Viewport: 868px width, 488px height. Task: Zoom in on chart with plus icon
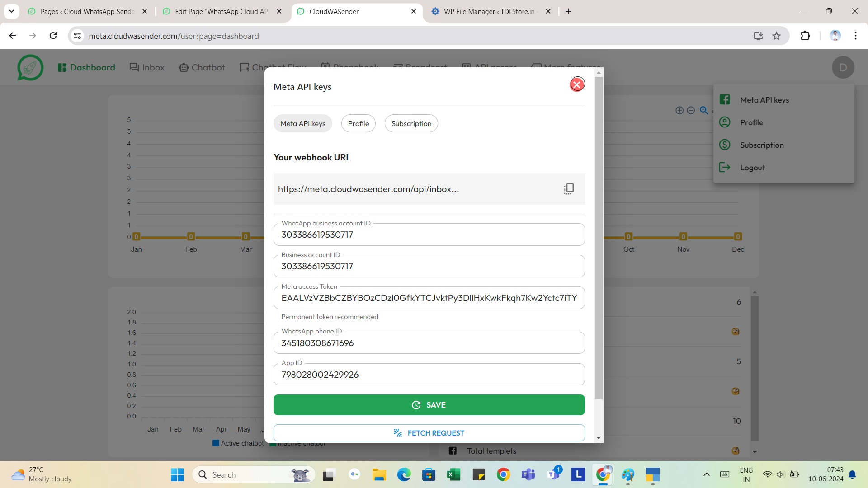679,110
